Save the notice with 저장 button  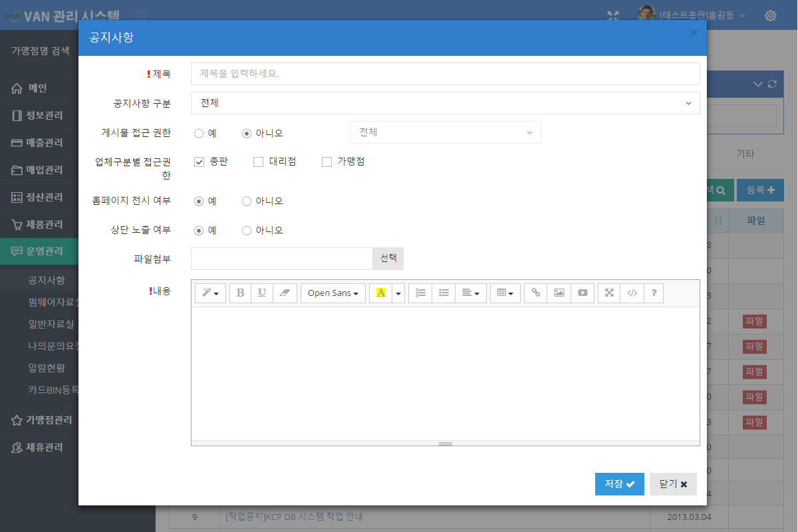pyautogui.click(x=620, y=484)
